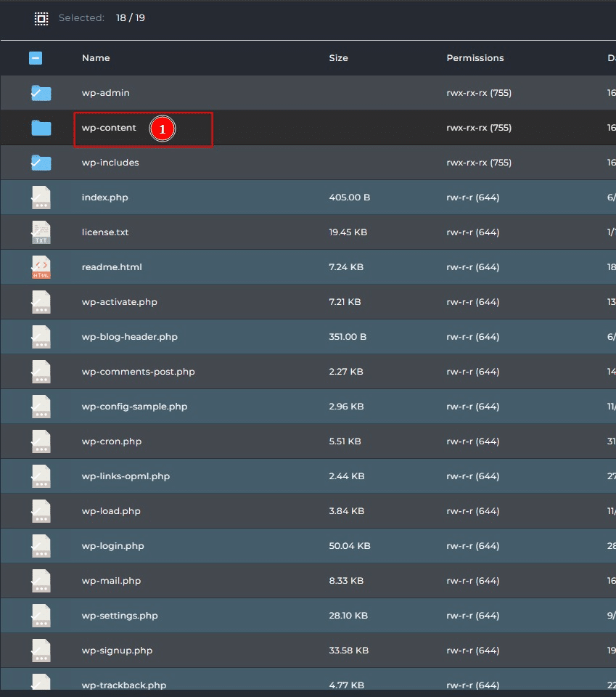
Task: Click the license.txt TXT file icon
Action: coord(41,232)
